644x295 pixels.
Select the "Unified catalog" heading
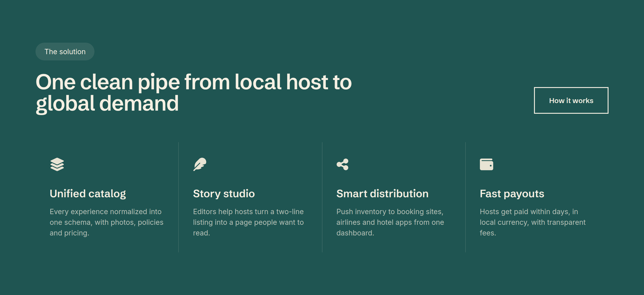88,193
